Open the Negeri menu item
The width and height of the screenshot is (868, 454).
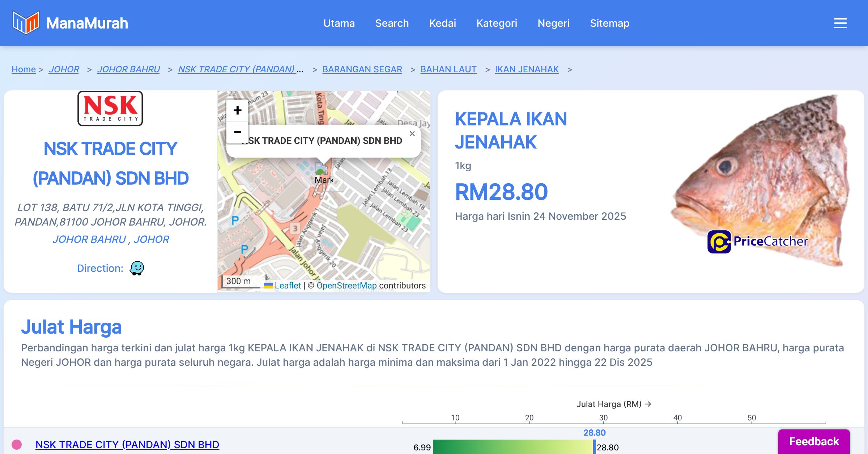click(x=553, y=23)
